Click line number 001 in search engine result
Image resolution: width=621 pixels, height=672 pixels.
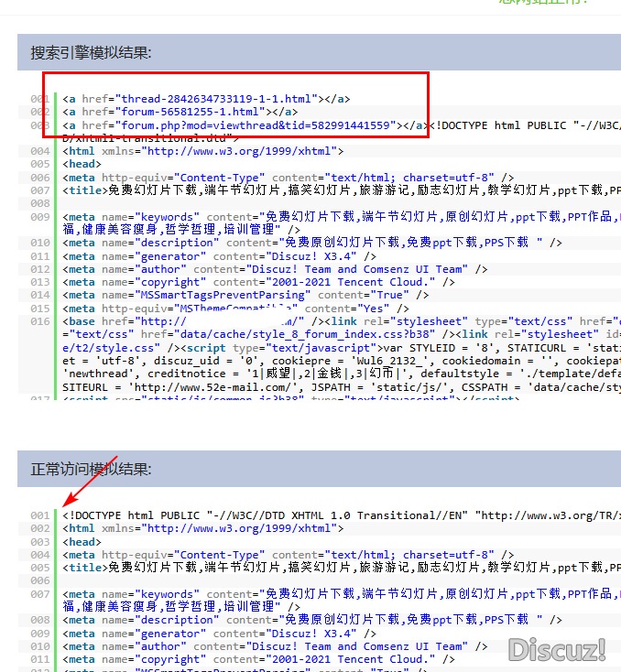(x=39, y=99)
